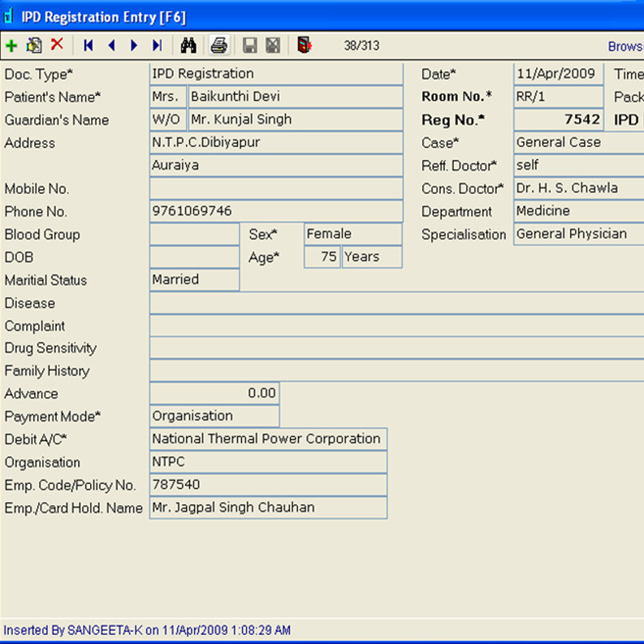Click the Save floppy disk icon
The height and width of the screenshot is (644, 644).
pos(249,45)
